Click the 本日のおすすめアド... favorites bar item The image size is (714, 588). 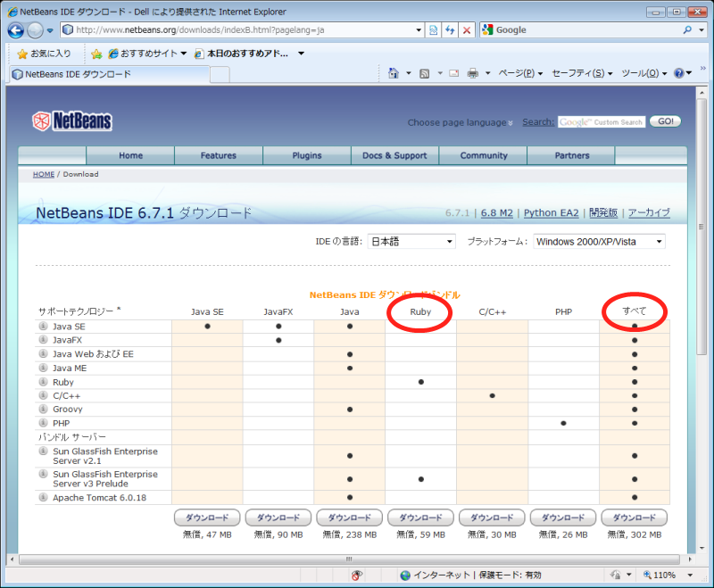point(242,54)
